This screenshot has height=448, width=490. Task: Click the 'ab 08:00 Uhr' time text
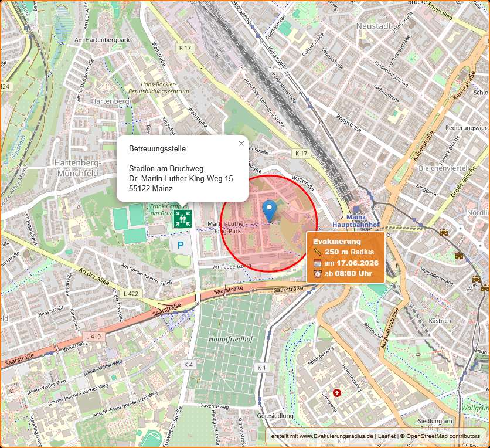coord(348,274)
